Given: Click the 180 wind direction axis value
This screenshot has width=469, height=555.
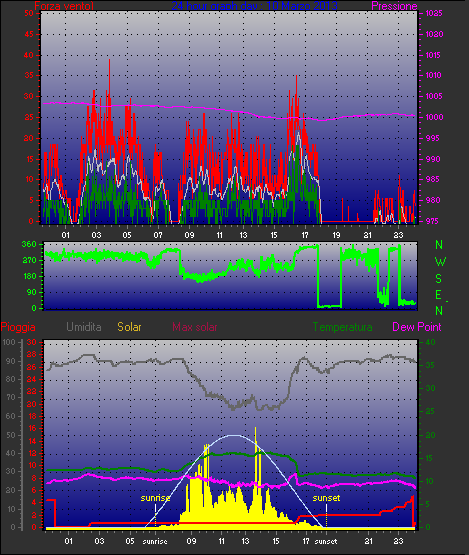Looking at the screenshot, I should pyautogui.click(x=29, y=276).
